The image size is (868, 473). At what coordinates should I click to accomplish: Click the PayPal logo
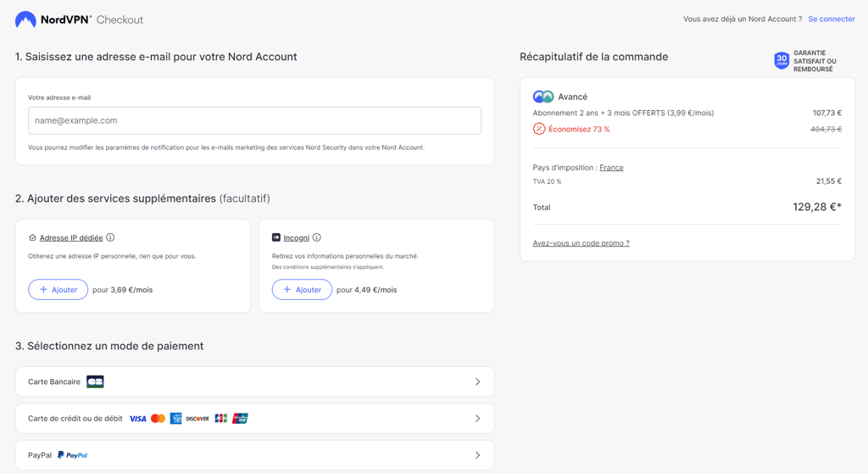(x=73, y=455)
